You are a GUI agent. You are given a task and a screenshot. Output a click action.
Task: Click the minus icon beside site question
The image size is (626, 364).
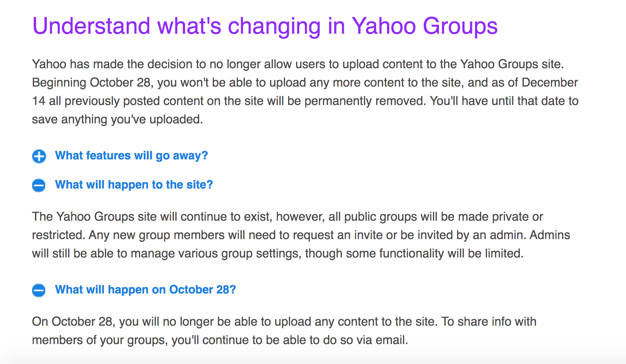click(39, 185)
